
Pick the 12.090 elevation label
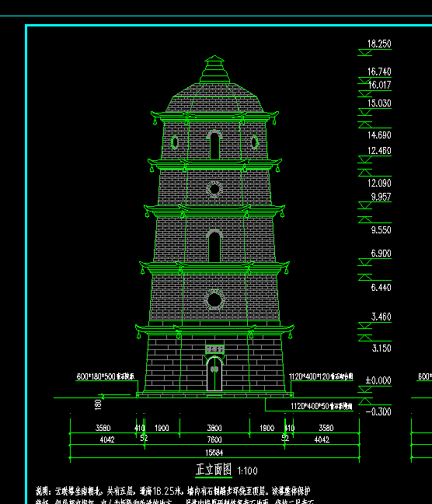point(379,183)
